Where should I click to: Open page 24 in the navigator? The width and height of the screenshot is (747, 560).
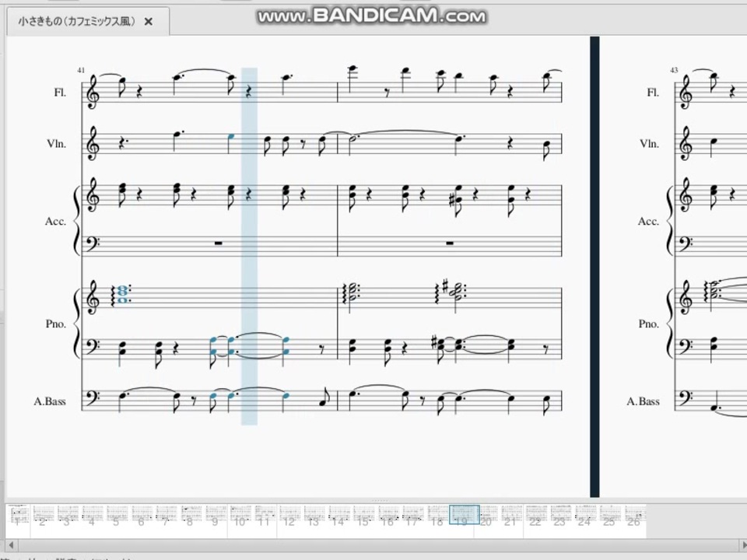point(585,515)
